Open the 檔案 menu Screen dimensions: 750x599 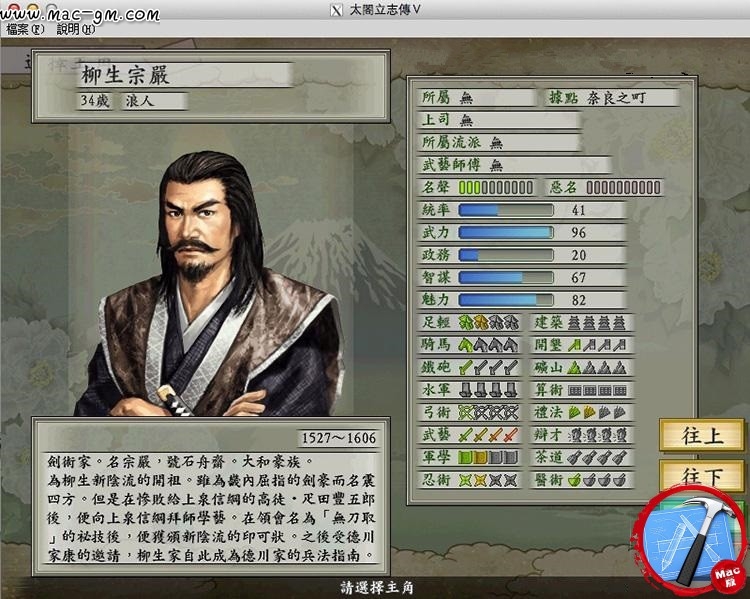tap(25, 29)
